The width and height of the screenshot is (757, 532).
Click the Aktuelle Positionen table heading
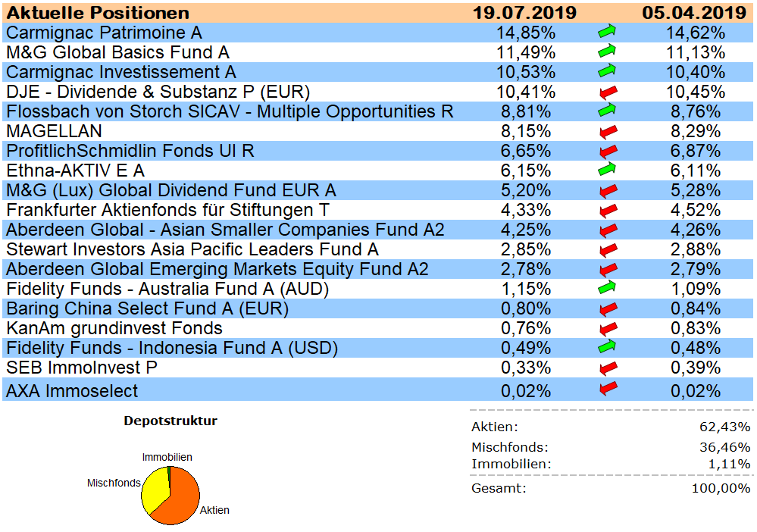tap(99, 13)
